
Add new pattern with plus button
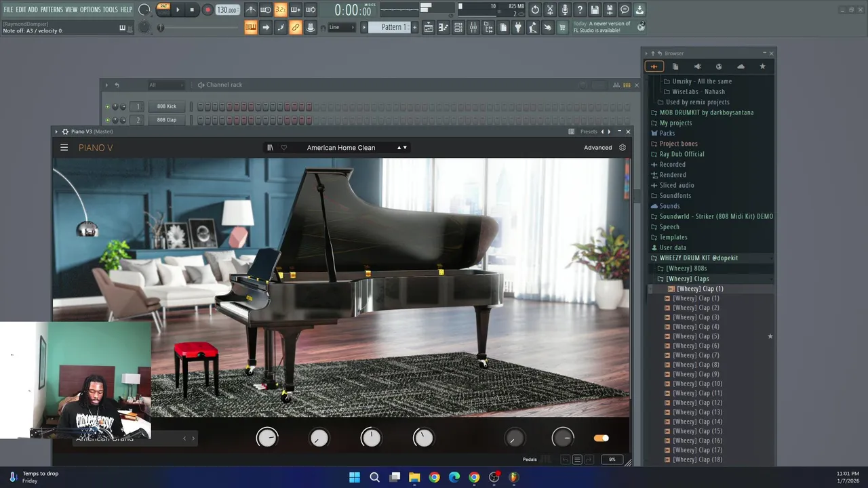pos(414,27)
